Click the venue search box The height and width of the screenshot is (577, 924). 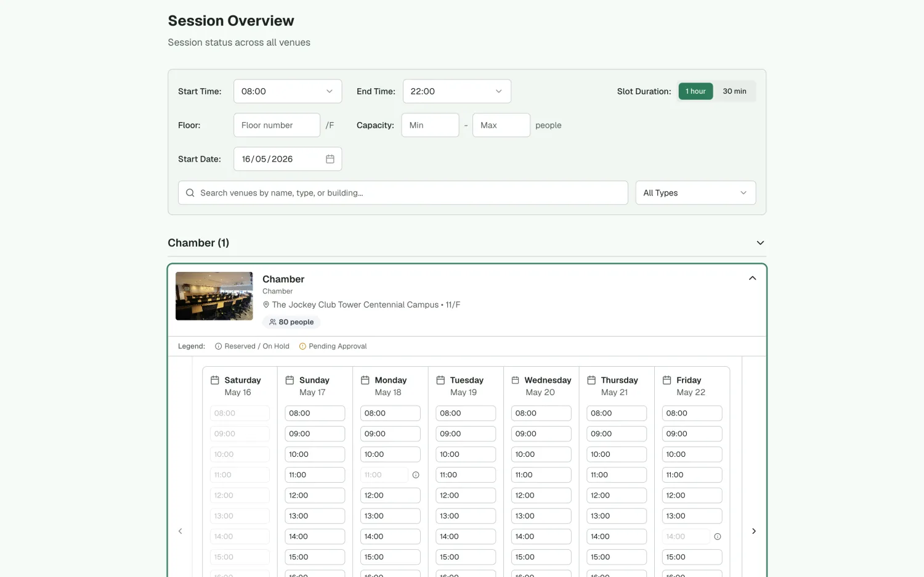pyautogui.click(x=403, y=193)
